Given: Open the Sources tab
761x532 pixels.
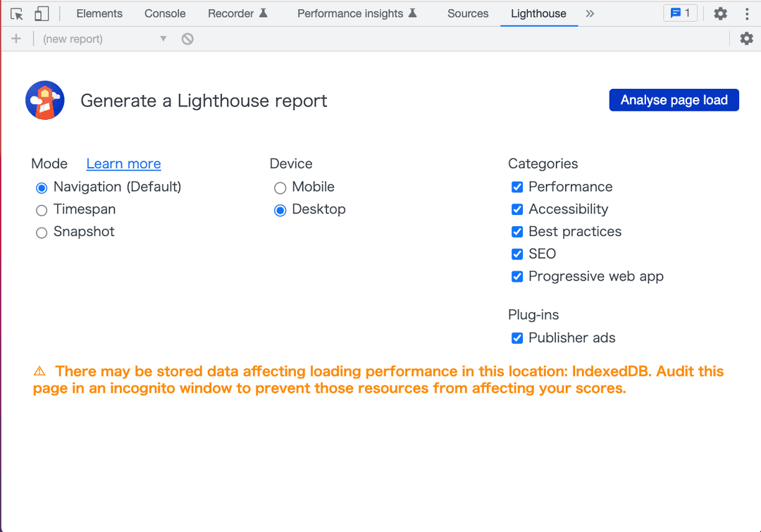Looking at the screenshot, I should coord(468,13).
